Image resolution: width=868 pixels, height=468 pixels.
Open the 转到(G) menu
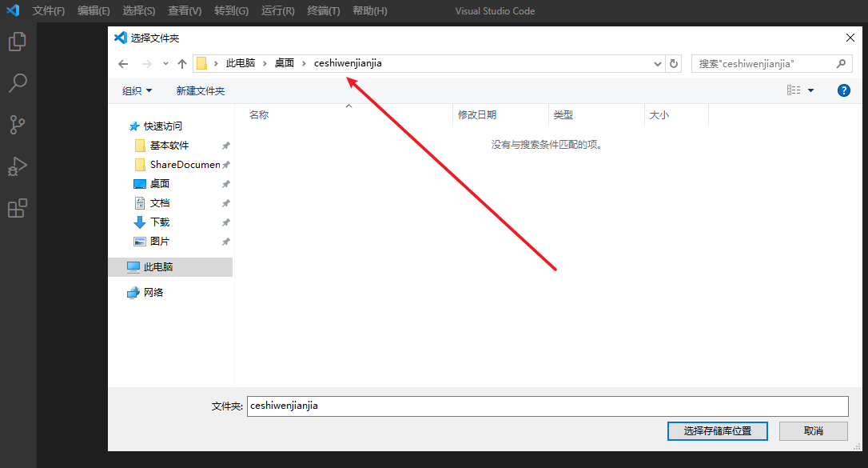(232, 10)
